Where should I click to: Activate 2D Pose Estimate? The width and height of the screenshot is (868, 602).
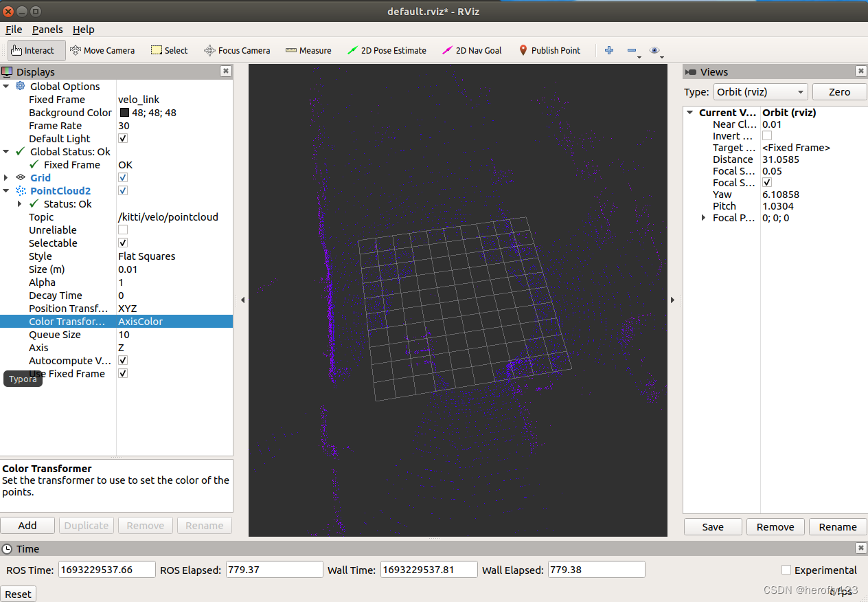[387, 49]
